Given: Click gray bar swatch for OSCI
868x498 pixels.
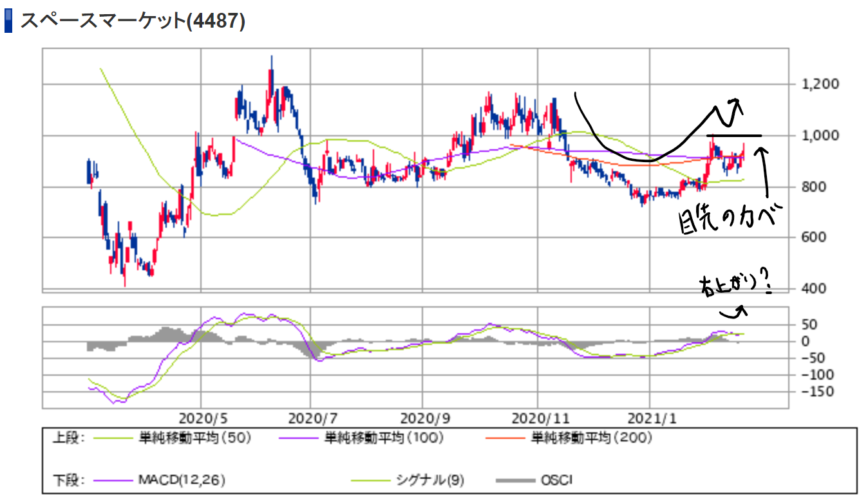Looking at the screenshot, I should 516,481.
